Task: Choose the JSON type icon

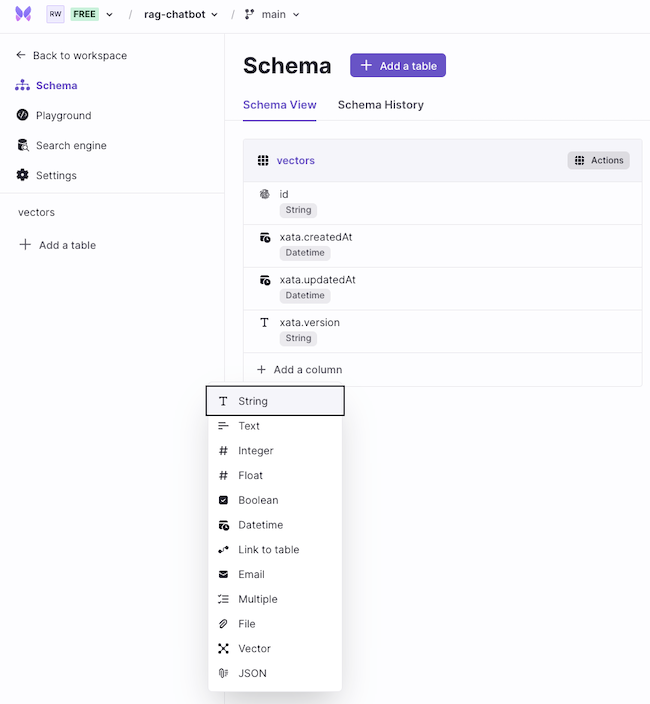Action: tap(223, 673)
